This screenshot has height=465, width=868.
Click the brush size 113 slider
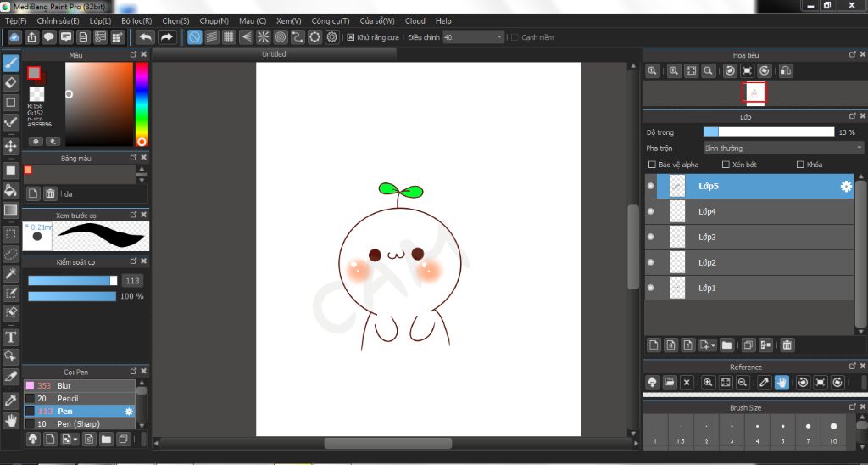pos(73,280)
